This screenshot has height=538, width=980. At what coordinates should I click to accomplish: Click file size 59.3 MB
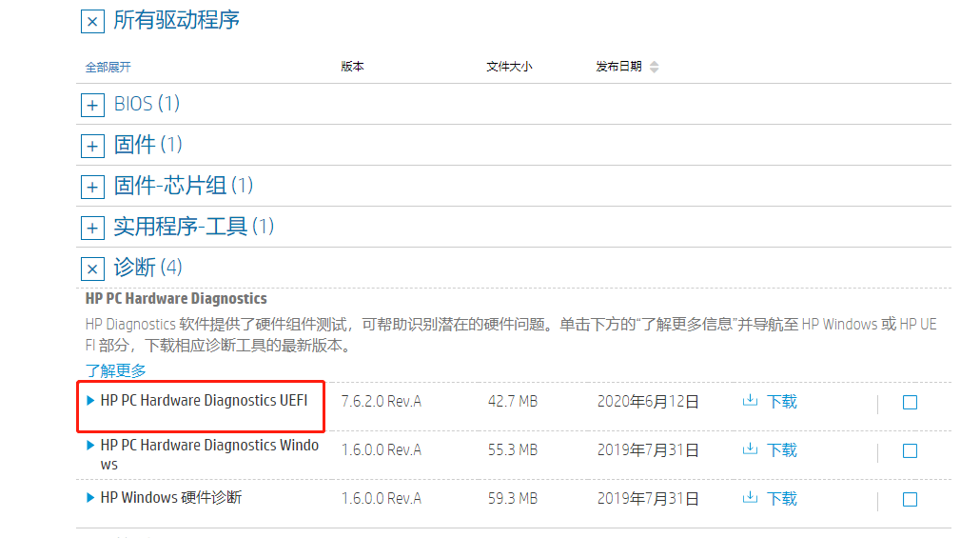pos(513,499)
